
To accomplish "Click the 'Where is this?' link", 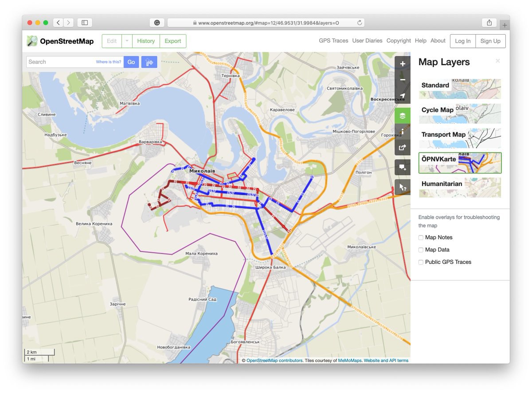I will [x=109, y=62].
